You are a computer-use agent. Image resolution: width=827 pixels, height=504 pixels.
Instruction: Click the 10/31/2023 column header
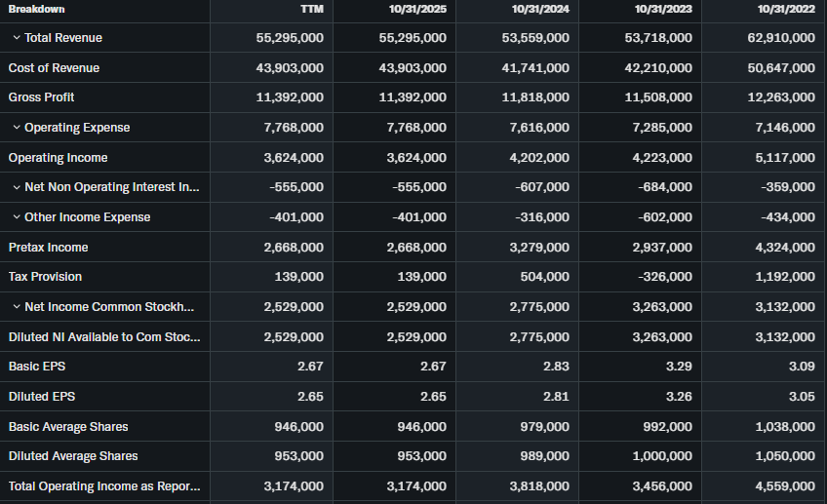coord(663,9)
